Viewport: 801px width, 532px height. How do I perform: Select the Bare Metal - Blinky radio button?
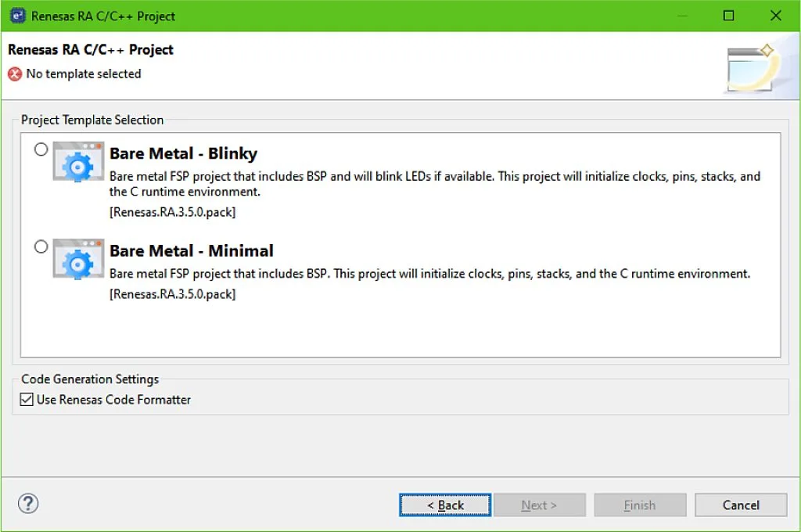(x=41, y=149)
